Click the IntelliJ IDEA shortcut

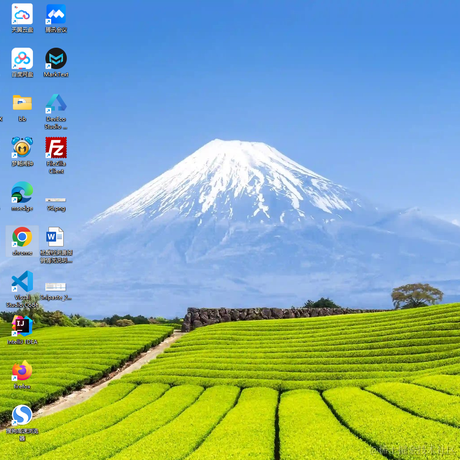pyautogui.click(x=22, y=330)
